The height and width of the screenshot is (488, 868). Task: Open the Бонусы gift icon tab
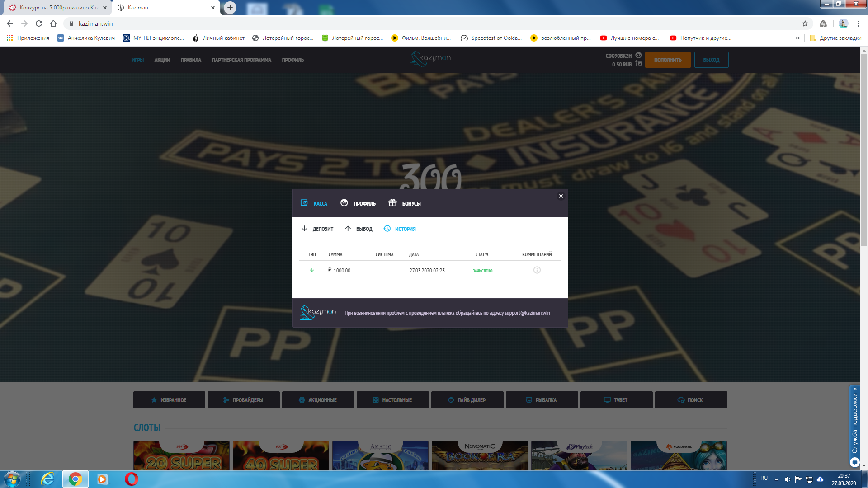[405, 203]
